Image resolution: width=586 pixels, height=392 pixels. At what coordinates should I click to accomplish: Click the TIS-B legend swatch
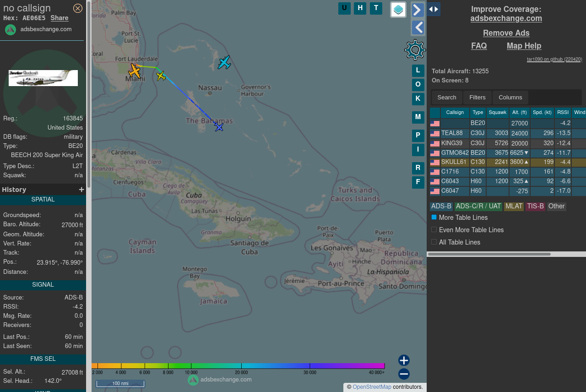[536, 207]
